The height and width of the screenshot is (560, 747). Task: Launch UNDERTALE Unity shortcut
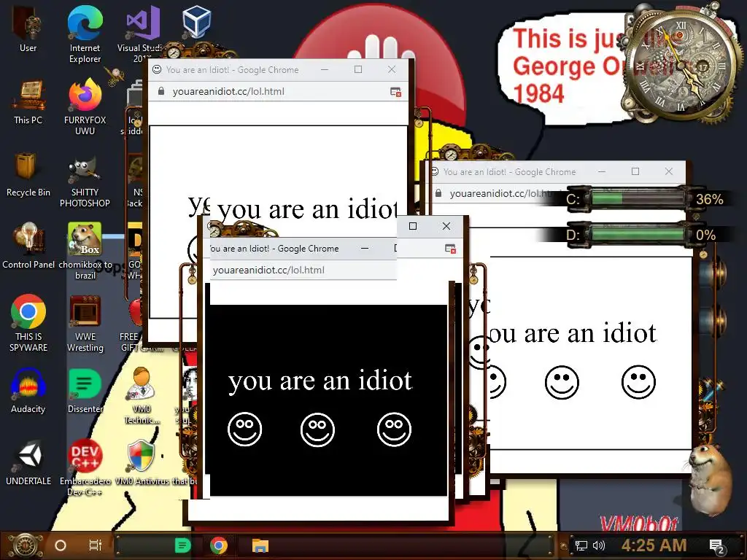tap(28, 463)
